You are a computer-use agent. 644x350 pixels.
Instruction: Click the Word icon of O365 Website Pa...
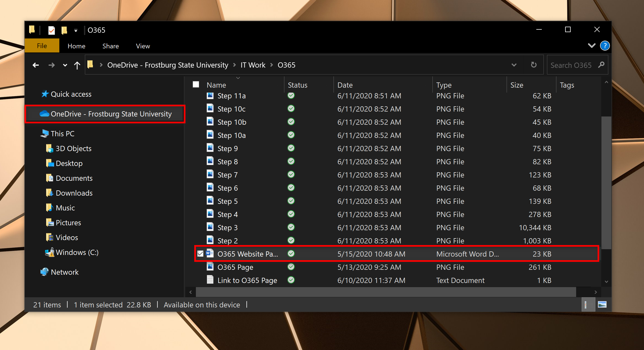(210, 253)
